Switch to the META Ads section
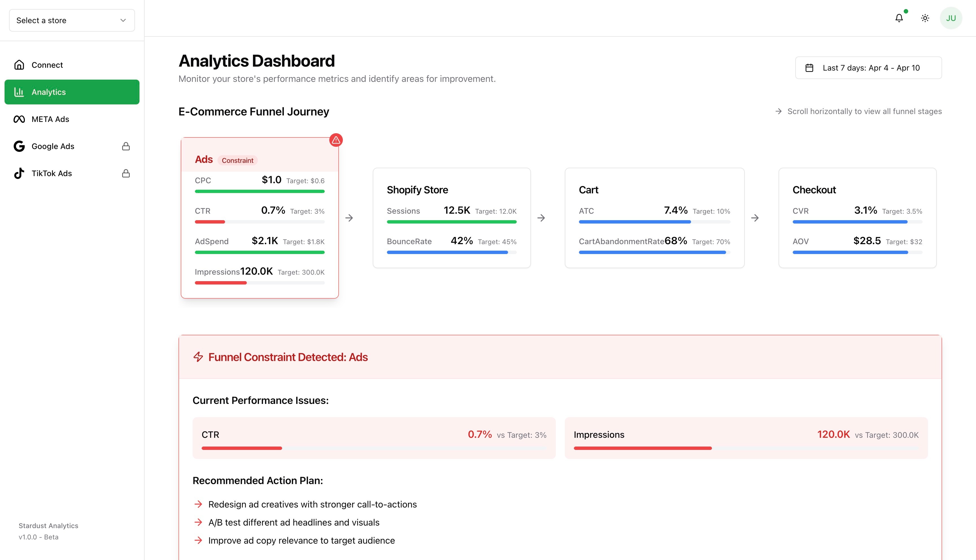 click(x=50, y=119)
